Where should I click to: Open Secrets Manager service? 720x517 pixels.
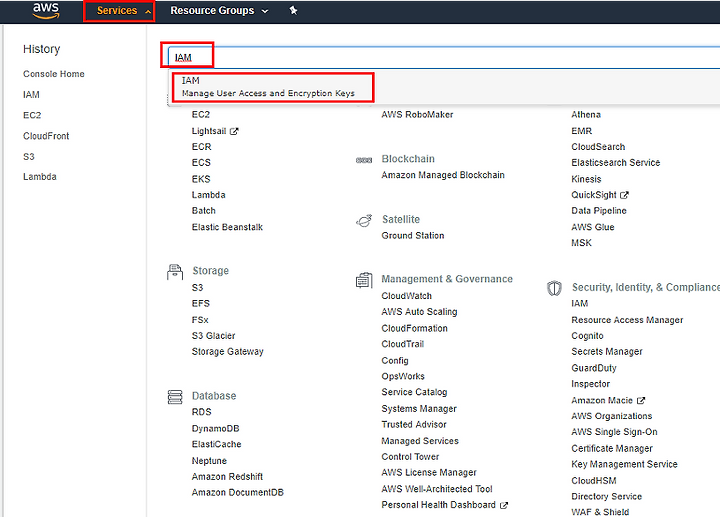pos(607,352)
